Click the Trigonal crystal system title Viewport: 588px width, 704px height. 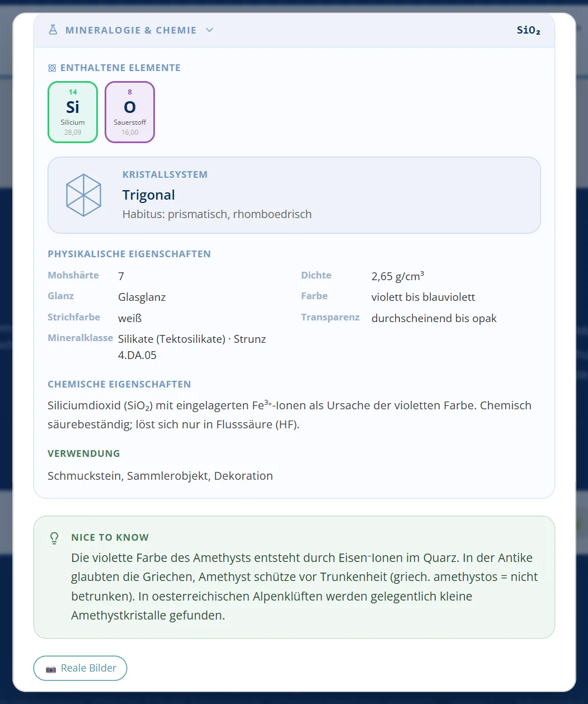[x=149, y=195]
